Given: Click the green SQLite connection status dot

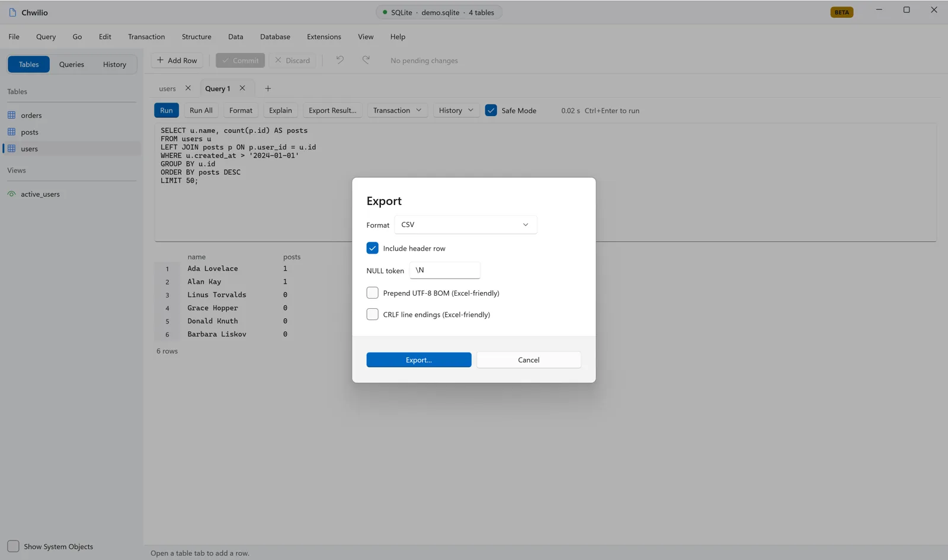Looking at the screenshot, I should coord(385,12).
